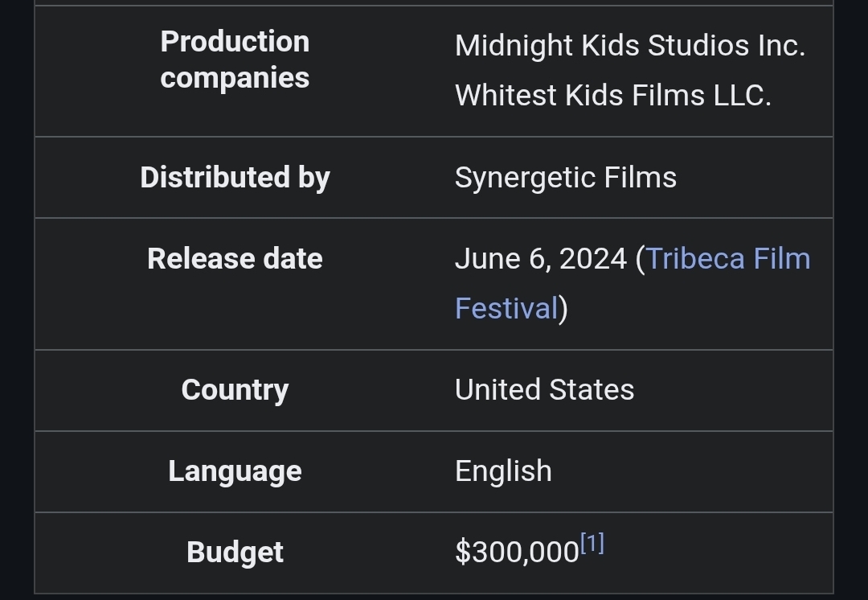Viewport: 868px width, 600px height.
Task: Click the '$300,000' budget amount
Action: pyautogui.click(x=516, y=553)
